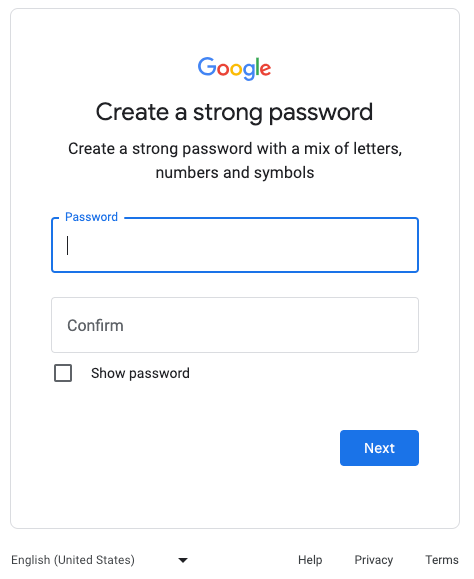
Task: Open the Terms link
Action: pos(442,560)
